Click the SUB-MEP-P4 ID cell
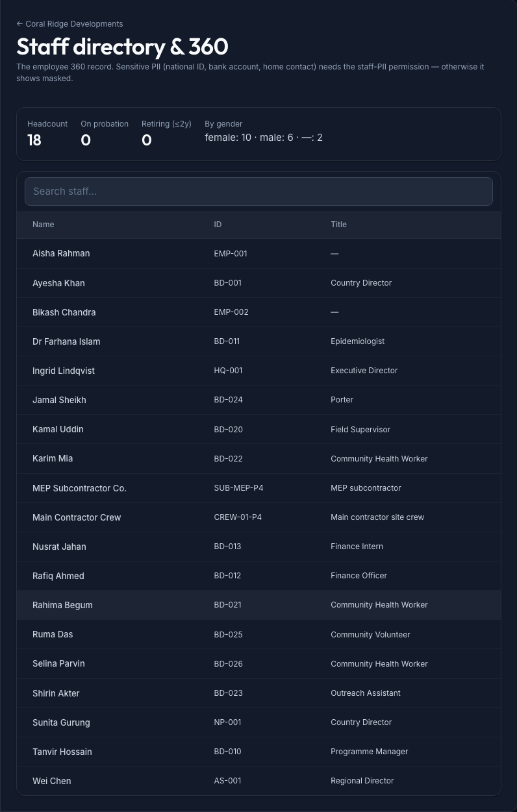Viewport: 517px width, 812px height. [x=238, y=488]
